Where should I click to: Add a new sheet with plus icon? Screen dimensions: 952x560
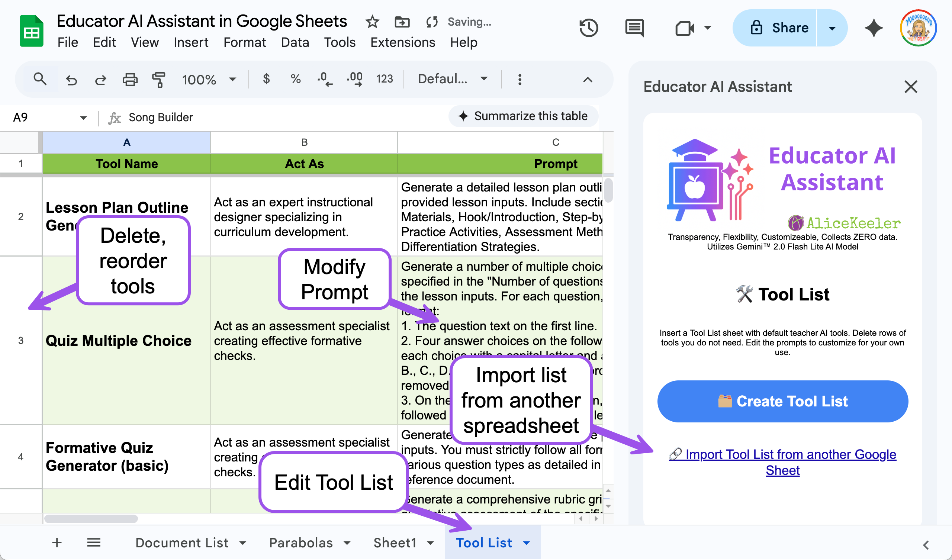tap(57, 543)
